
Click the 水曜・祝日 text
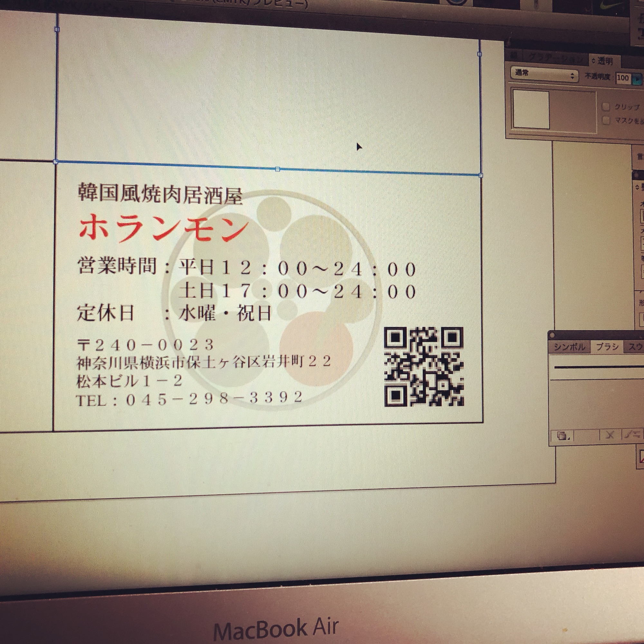click(226, 313)
